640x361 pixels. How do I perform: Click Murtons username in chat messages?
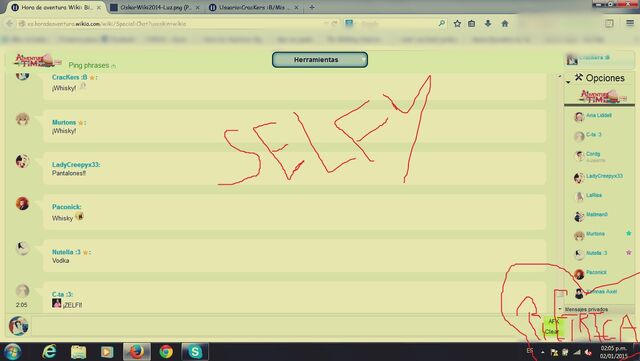[64, 123]
